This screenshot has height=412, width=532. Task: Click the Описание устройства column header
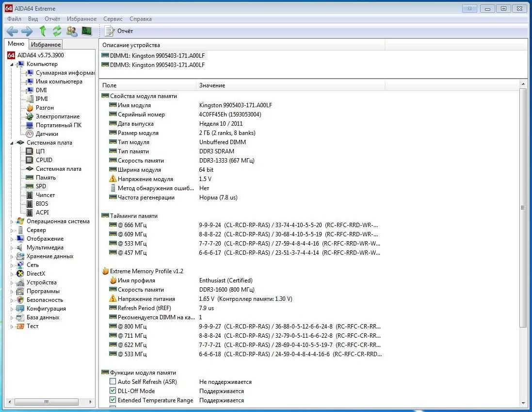tap(242, 45)
